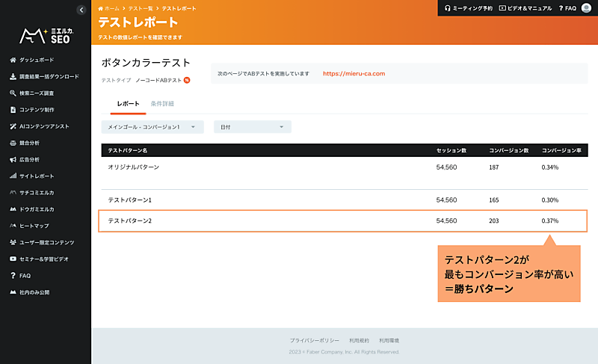Click the megaphone icon for 広告分析
Image resolution: width=598 pixels, height=364 pixels.
pos(13,159)
